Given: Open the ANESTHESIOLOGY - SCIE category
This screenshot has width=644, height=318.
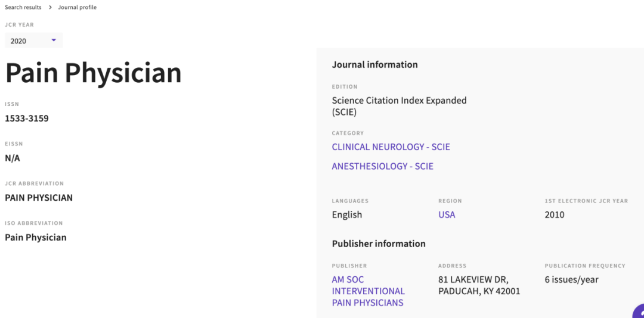Looking at the screenshot, I should tap(383, 166).
